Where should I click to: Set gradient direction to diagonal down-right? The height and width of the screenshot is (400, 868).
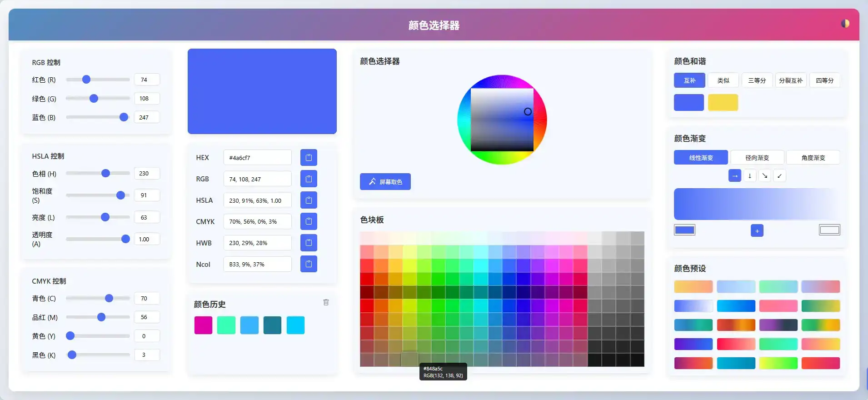(x=765, y=175)
